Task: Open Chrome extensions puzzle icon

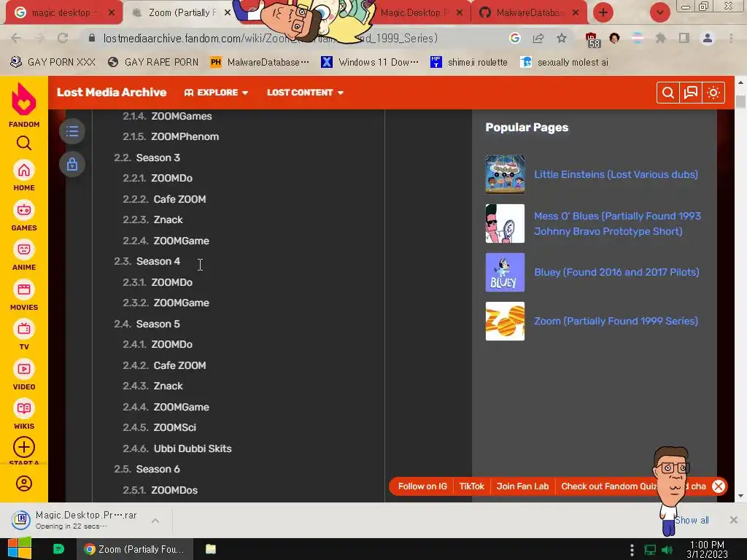Action: click(660, 38)
